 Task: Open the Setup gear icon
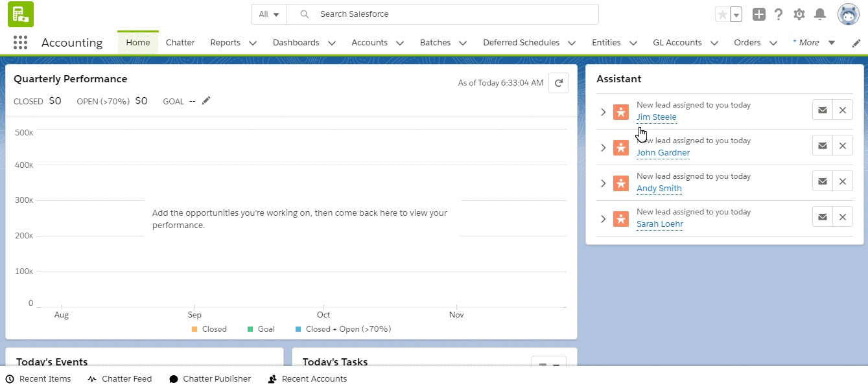click(x=799, y=14)
